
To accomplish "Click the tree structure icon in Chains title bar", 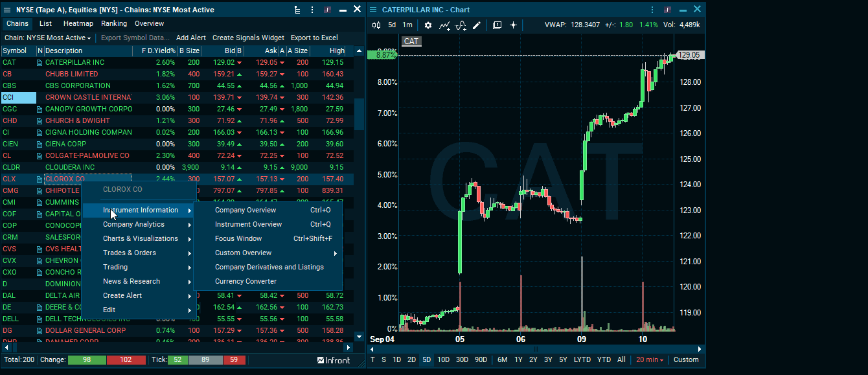I will click(x=297, y=10).
